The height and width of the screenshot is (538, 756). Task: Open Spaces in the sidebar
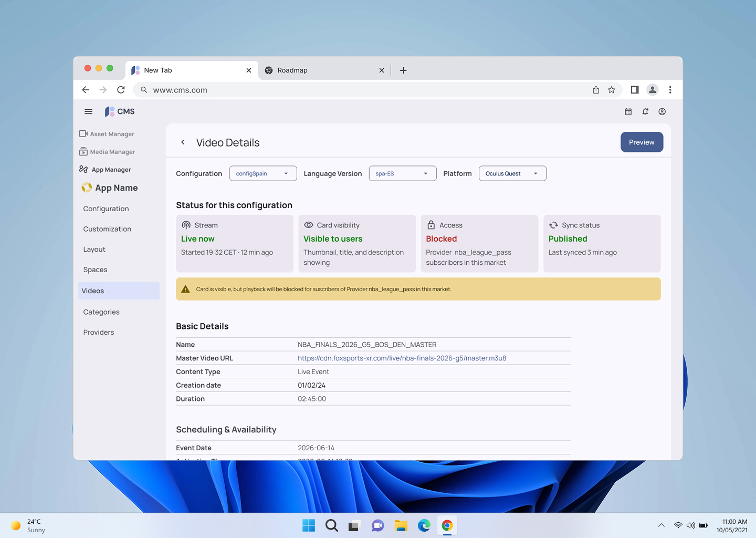coord(95,270)
